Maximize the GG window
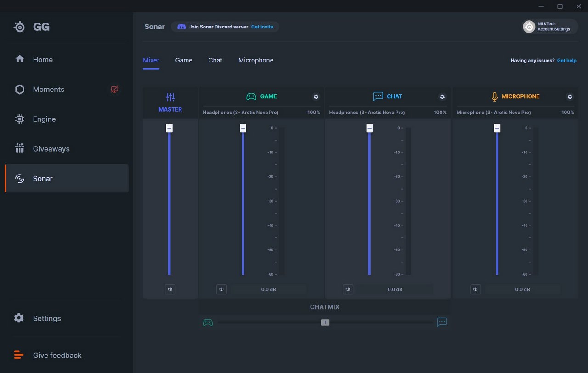 click(560, 6)
